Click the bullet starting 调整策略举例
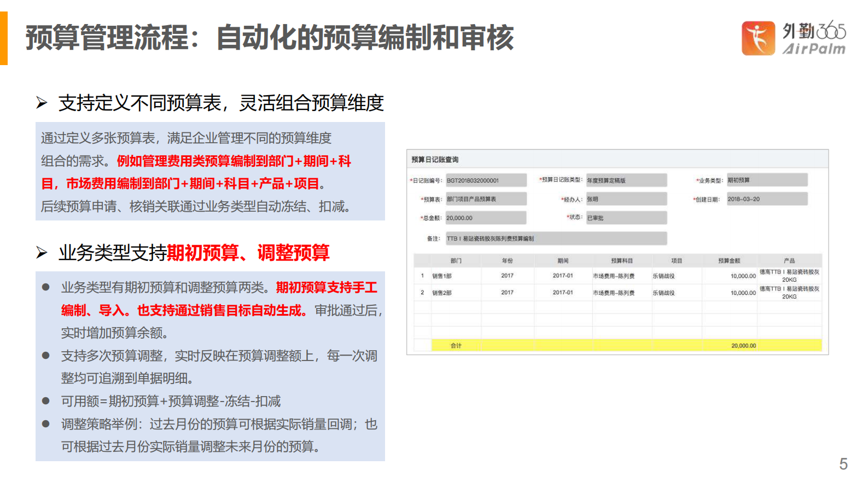This screenshot has width=868, height=488. [x=219, y=435]
